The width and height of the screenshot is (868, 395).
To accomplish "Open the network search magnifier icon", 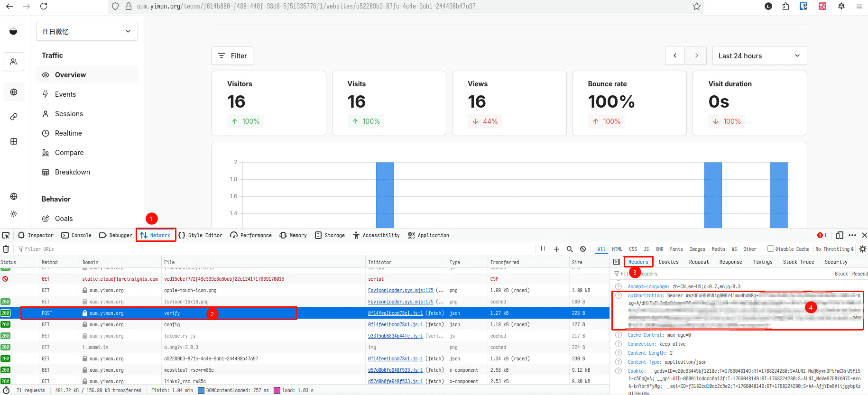I will coord(570,249).
